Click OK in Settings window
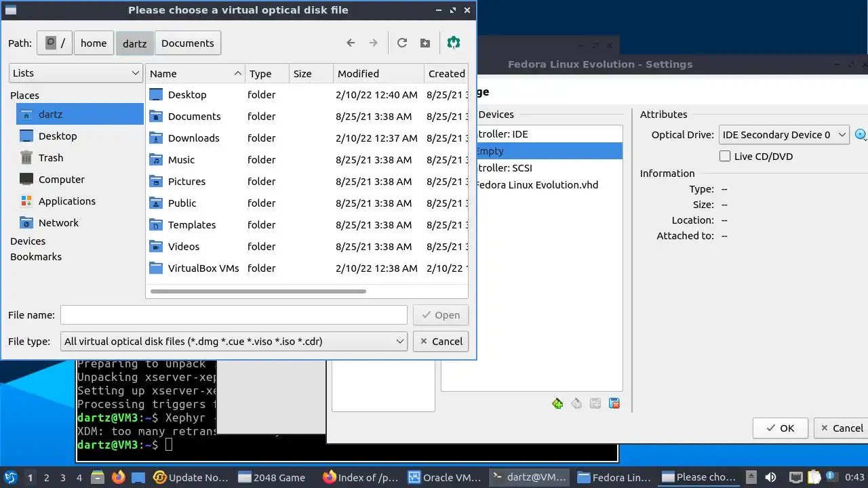 781,428
